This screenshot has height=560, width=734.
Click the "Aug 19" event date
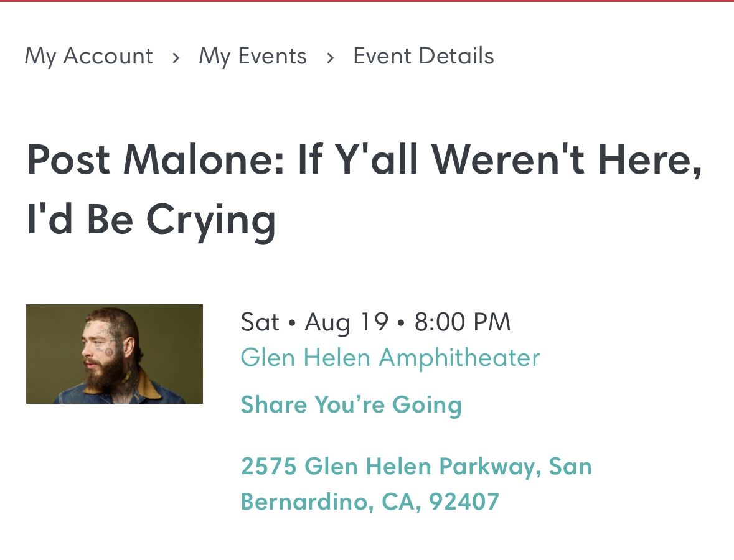coord(346,322)
